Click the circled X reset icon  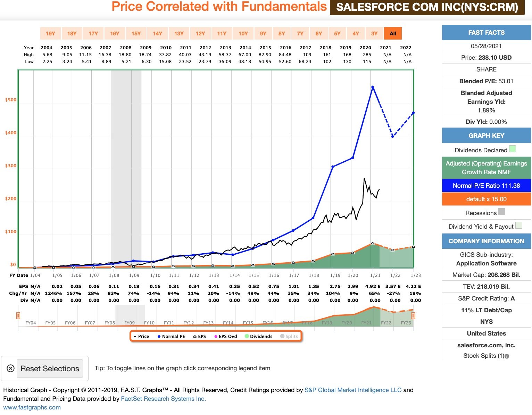(x=11, y=369)
